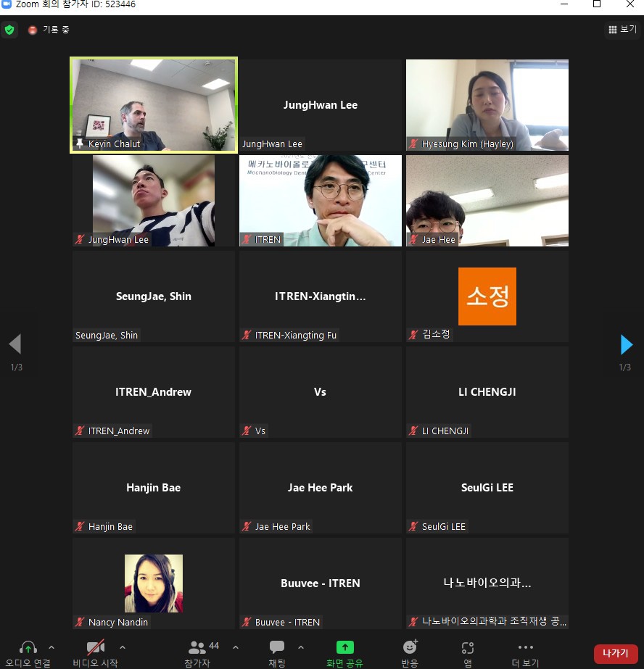Open the More options ellipsis
The width and height of the screenshot is (644, 669).
pyautogui.click(x=525, y=647)
